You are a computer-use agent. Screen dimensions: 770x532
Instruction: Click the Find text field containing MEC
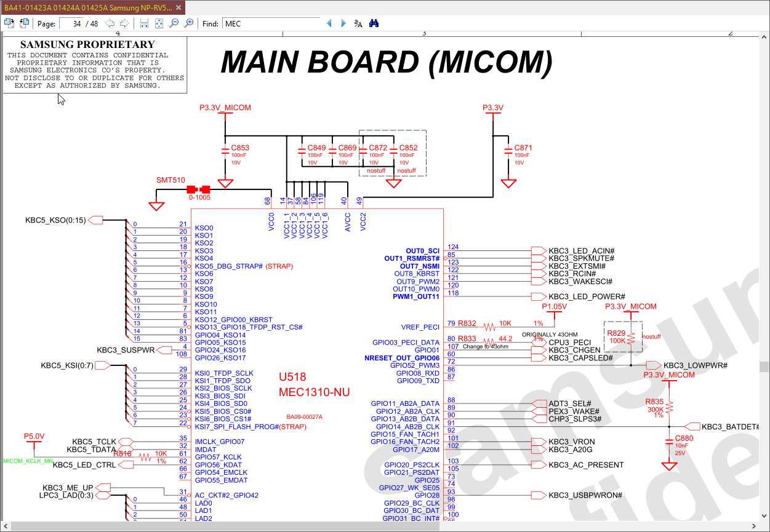(x=271, y=23)
